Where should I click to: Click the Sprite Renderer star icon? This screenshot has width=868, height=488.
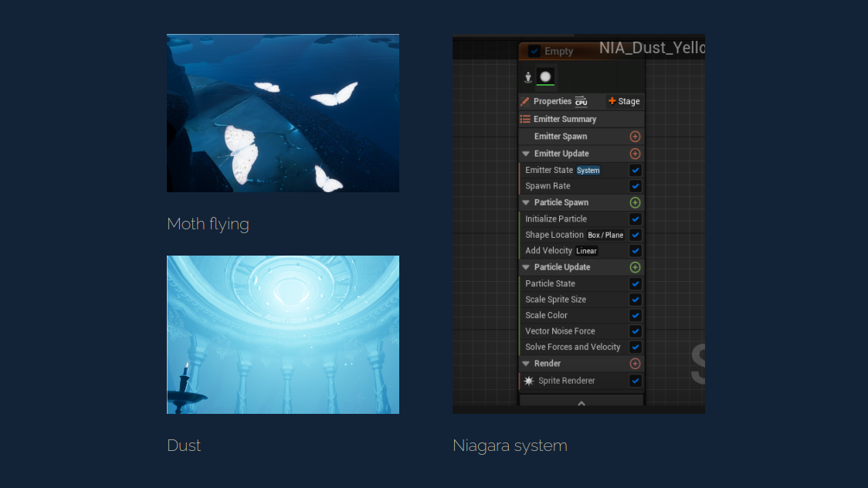(x=529, y=381)
